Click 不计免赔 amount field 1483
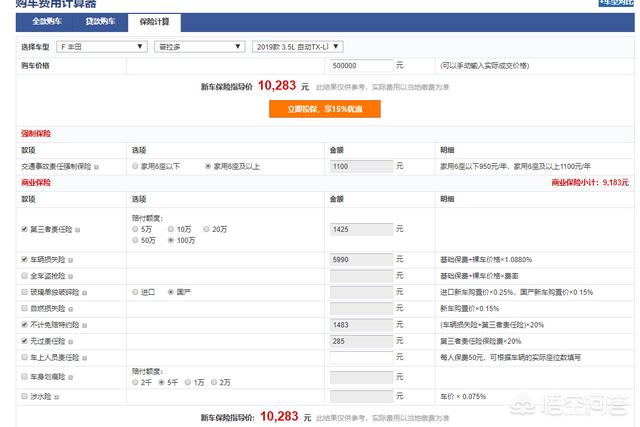This screenshot has height=427, width=640. [x=361, y=325]
